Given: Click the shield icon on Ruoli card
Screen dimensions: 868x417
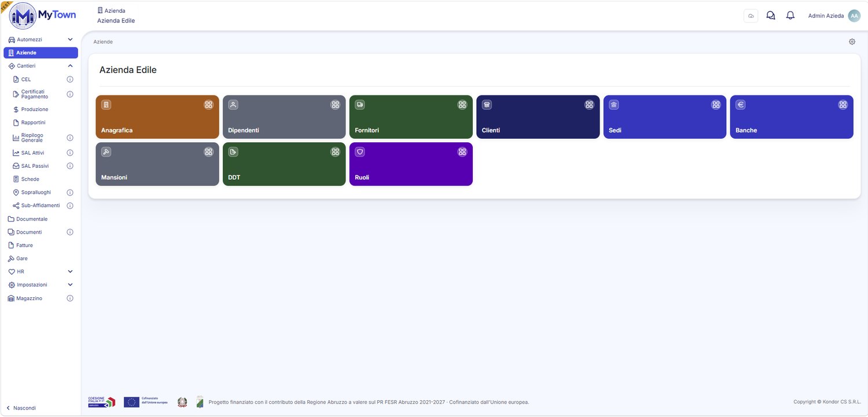Looking at the screenshot, I should coord(360,152).
